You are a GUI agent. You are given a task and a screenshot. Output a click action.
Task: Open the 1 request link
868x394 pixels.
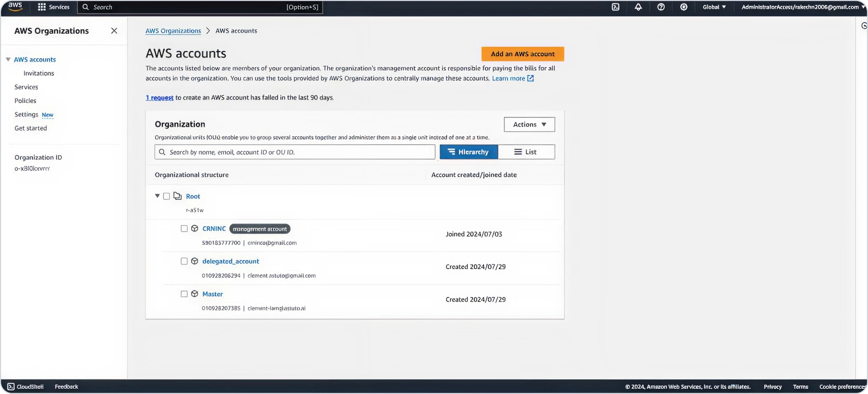(x=159, y=98)
